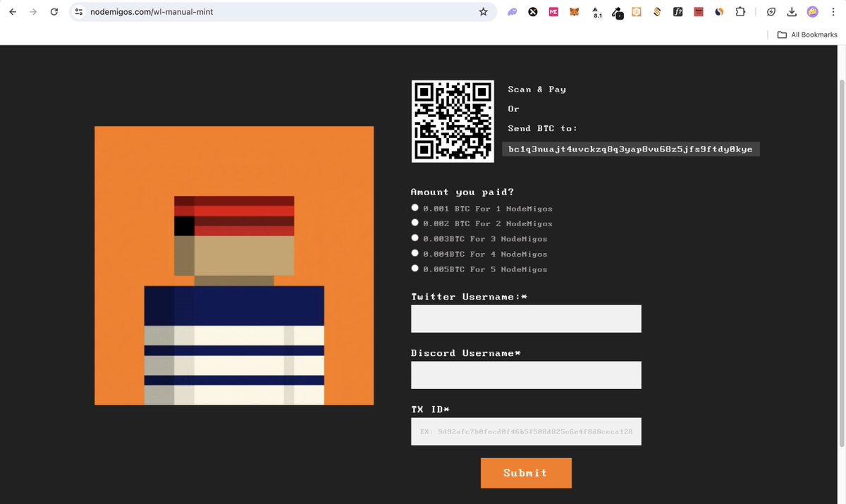Select 0.002 BTC for 2 NodeMigos
The width and height of the screenshot is (846, 504).
pos(415,222)
